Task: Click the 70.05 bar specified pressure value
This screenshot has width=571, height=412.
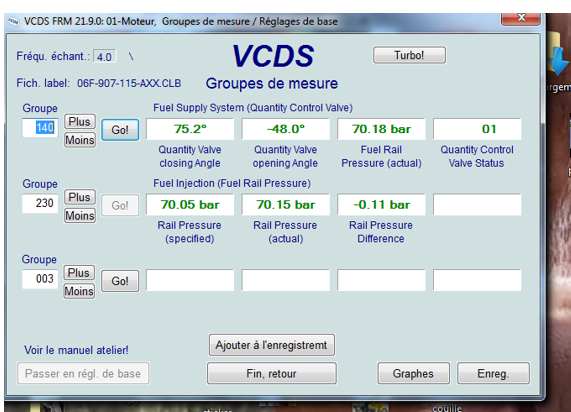Action: (190, 205)
